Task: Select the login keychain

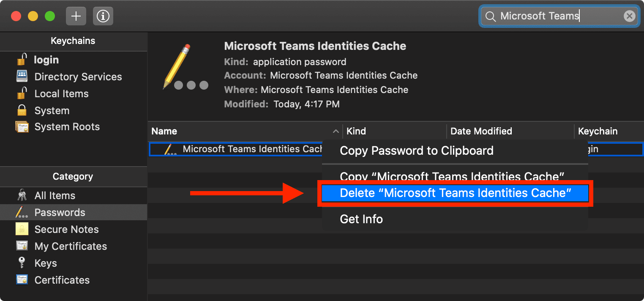Action: (x=46, y=60)
